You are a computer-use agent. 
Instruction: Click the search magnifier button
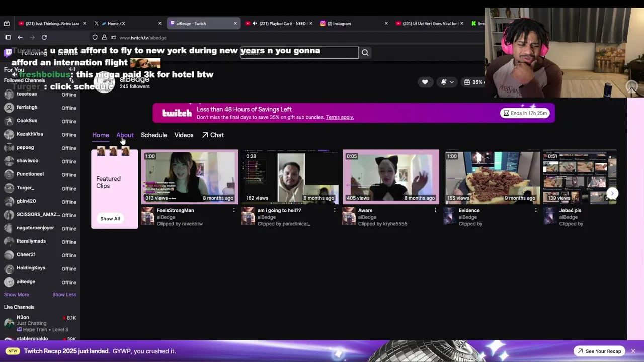(365, 53)
